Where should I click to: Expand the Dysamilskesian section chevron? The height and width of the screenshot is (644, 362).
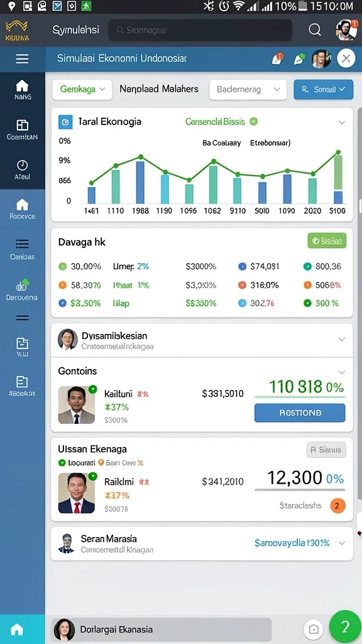[341, 340]
